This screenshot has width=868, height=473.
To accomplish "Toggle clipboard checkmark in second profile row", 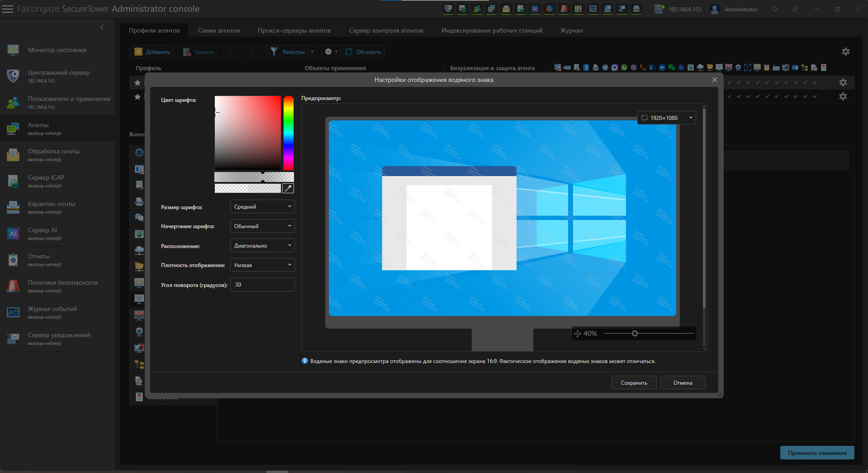I will coord(767,96).
